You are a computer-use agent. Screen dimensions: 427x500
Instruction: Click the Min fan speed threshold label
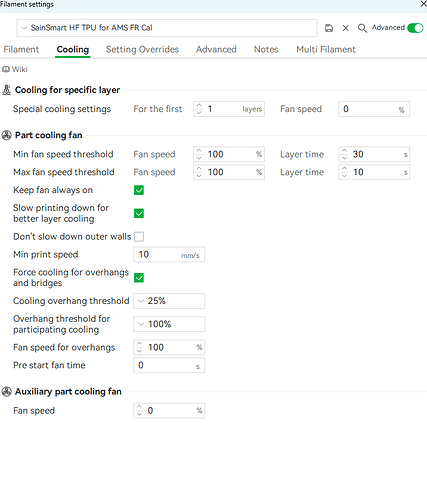click(63, 154)
